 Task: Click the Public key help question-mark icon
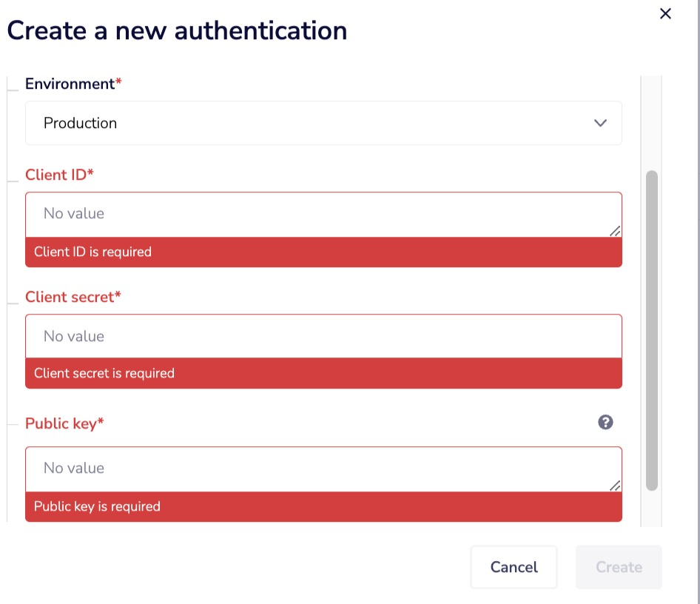(x=605, y=423)
